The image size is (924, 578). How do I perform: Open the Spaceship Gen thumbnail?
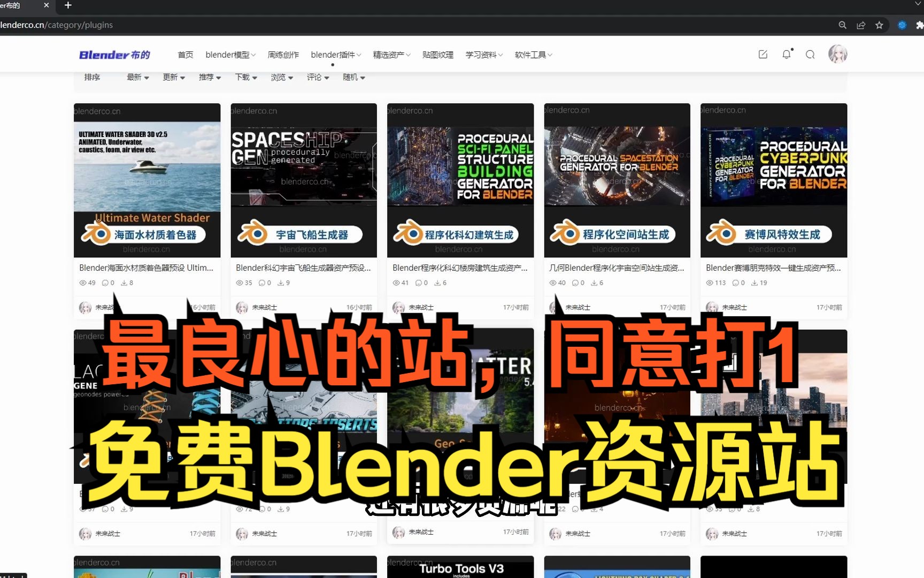[x=304, y=180]
